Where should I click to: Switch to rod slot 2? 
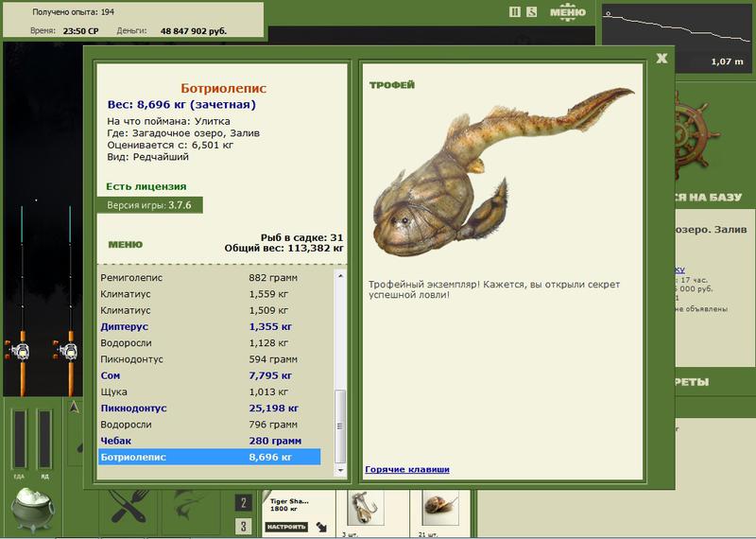(x=244, y=503)
